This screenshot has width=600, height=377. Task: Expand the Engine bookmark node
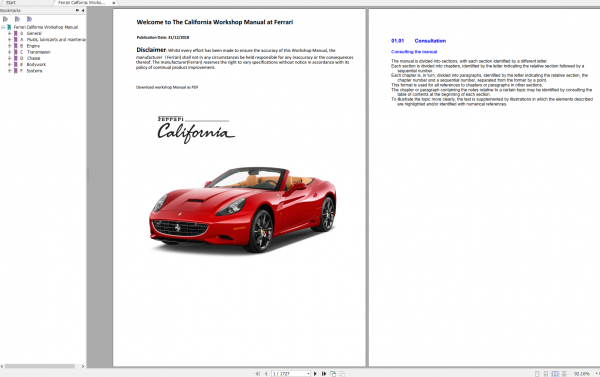(x=10, y=46)
